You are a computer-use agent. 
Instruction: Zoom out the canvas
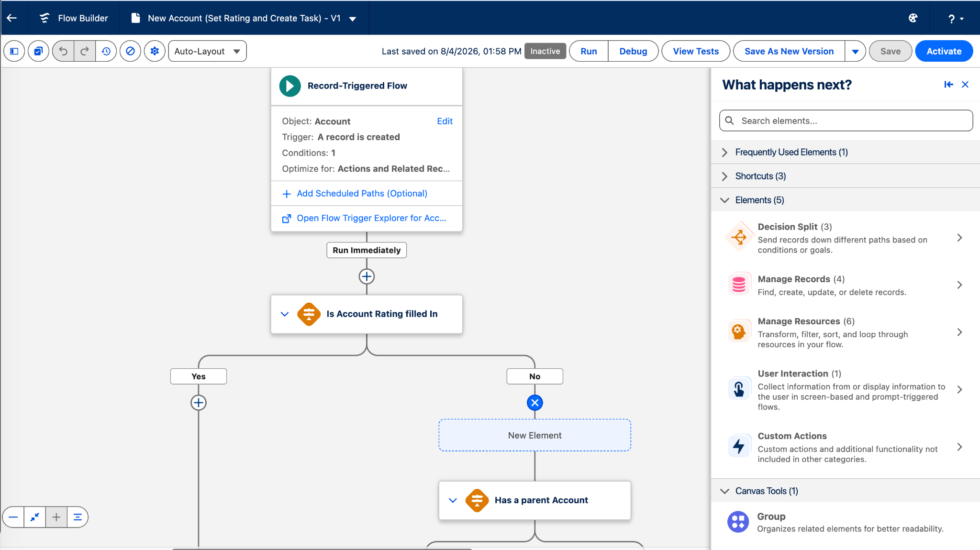click(13, 517)
